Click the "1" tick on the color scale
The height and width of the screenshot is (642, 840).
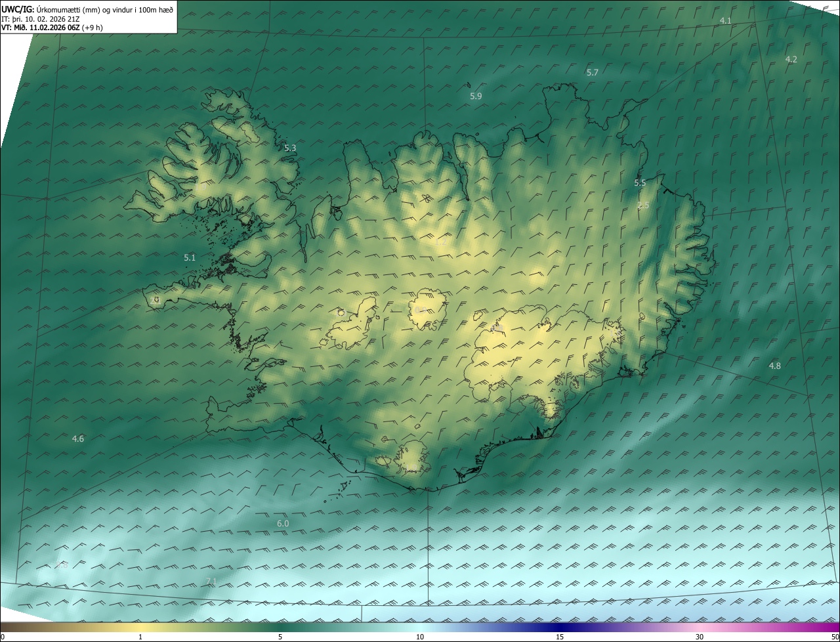click(140, 637)
